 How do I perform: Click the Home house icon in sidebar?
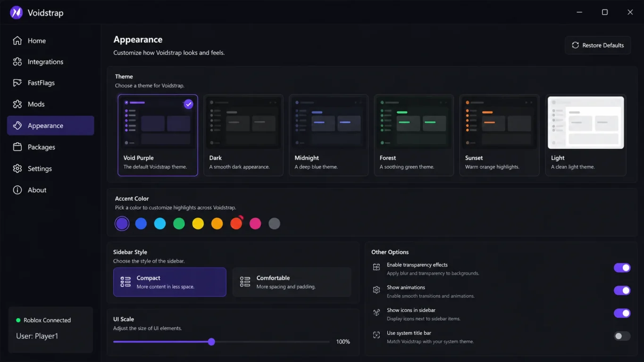pos(17,41)
